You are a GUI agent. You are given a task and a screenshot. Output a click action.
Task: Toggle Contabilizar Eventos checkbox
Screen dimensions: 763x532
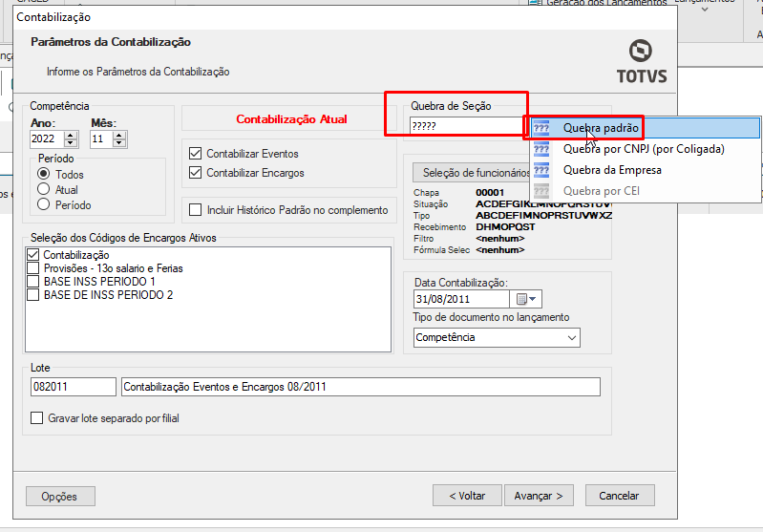point(195,154)
